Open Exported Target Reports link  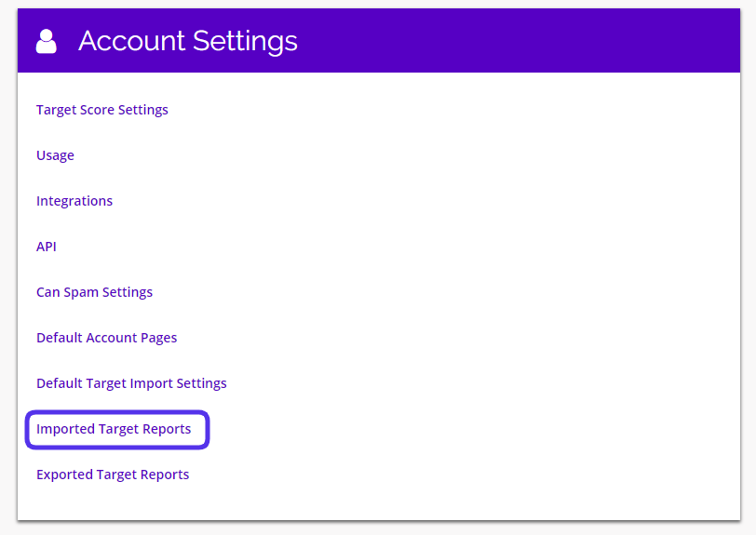pyautogui.click(x=113, y=475)
